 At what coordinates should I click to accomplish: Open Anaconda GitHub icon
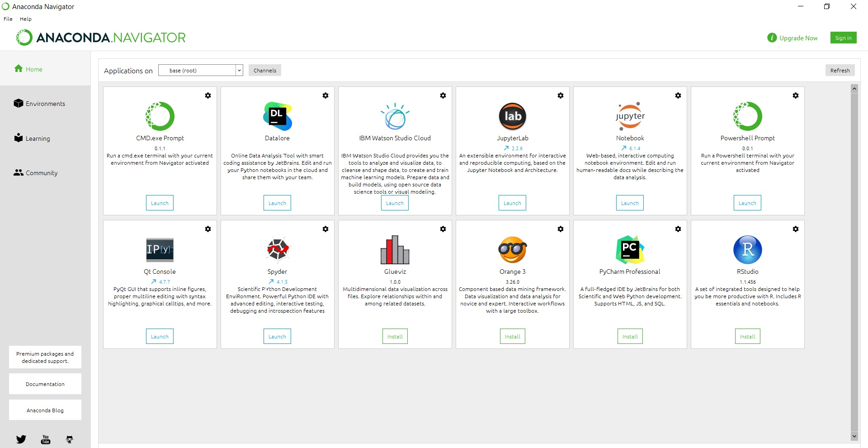pos(70,439)
